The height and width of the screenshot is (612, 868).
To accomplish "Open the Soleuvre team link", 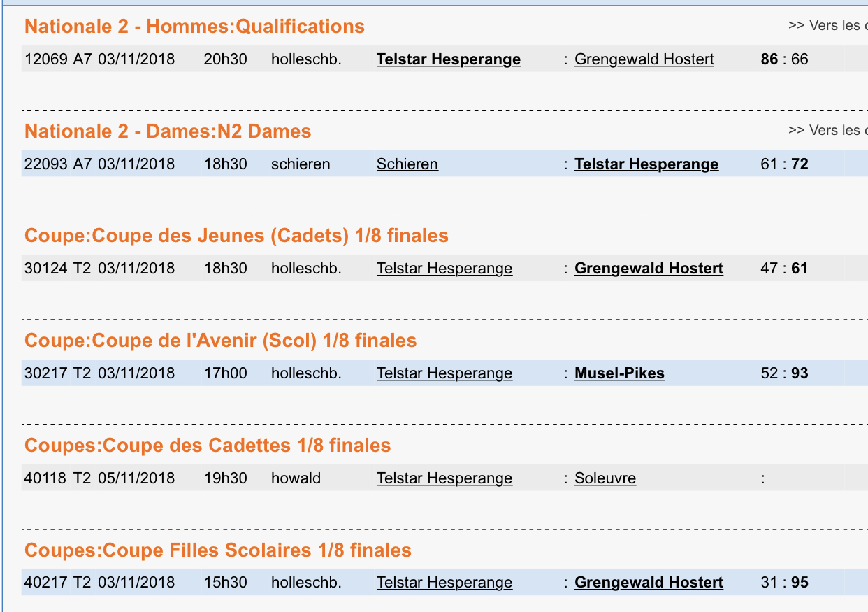I will [605, 478].
